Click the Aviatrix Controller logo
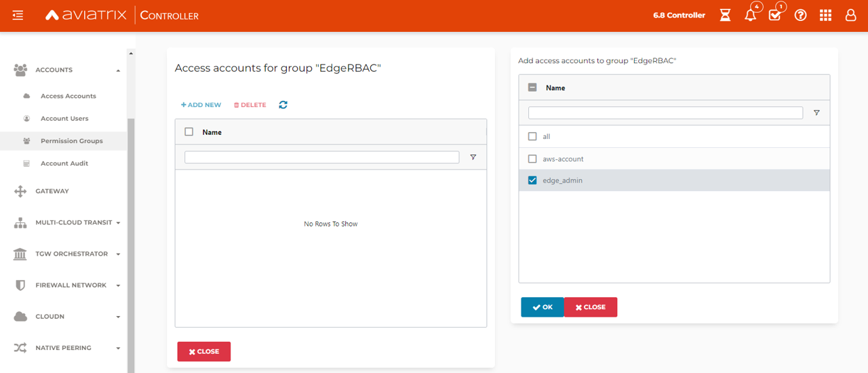 122,15
